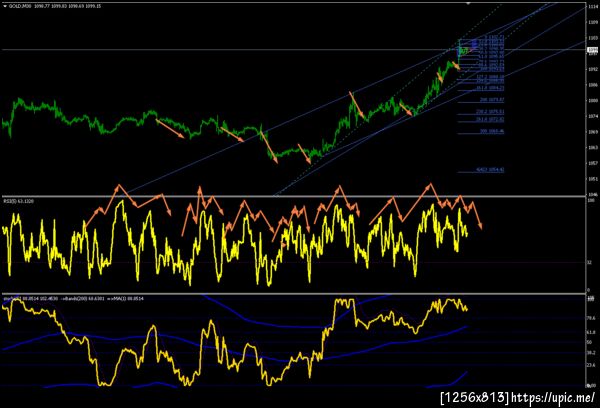Click the Fibonacci level label 1084.23
Screen dimensions: 600x408
pos(490,88)
